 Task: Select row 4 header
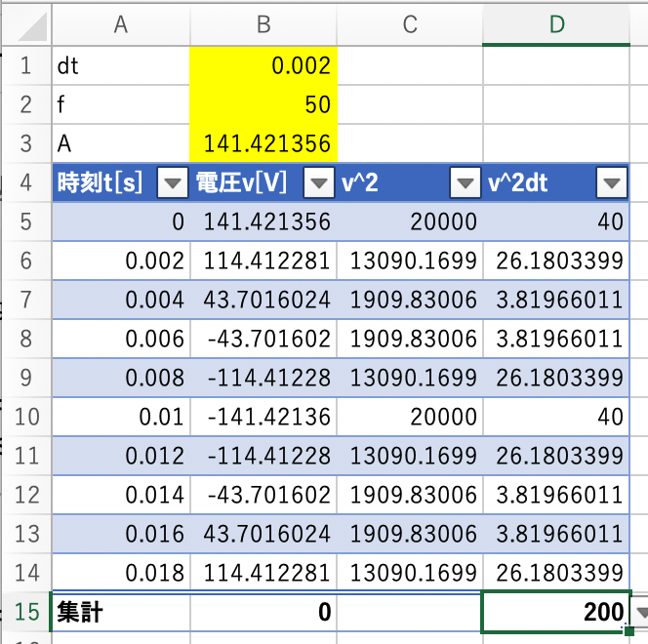tap(26, 182)
